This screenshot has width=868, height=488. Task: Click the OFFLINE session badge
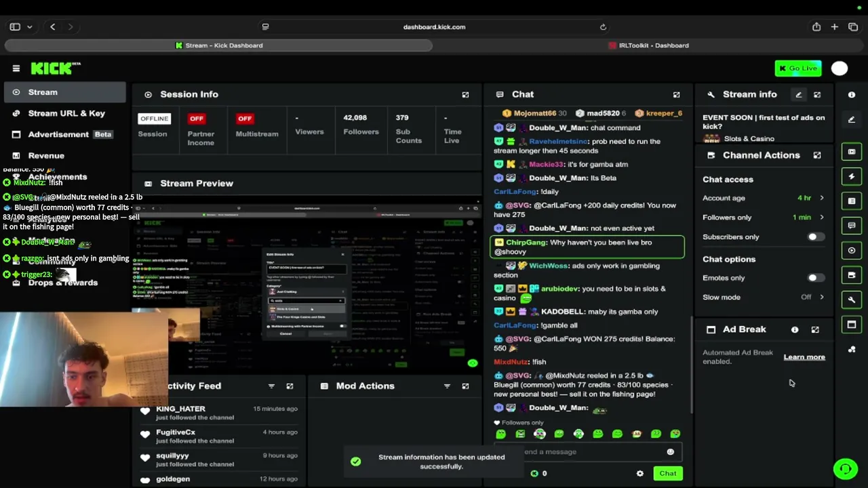(154, 119)
